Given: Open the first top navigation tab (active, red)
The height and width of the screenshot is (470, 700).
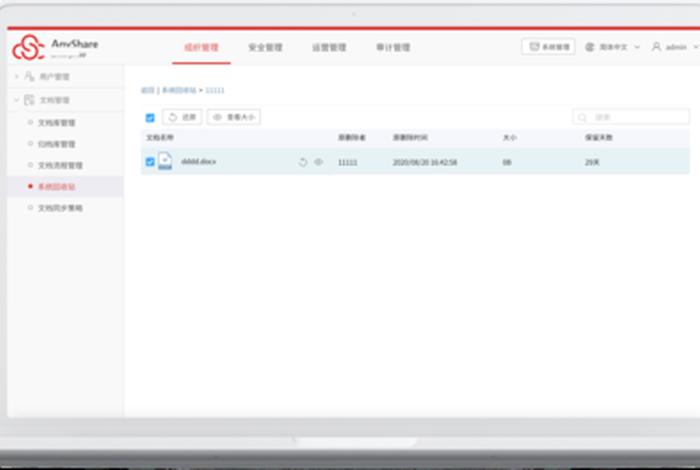Looking at the screenshot, I should [x=201, y=47].
